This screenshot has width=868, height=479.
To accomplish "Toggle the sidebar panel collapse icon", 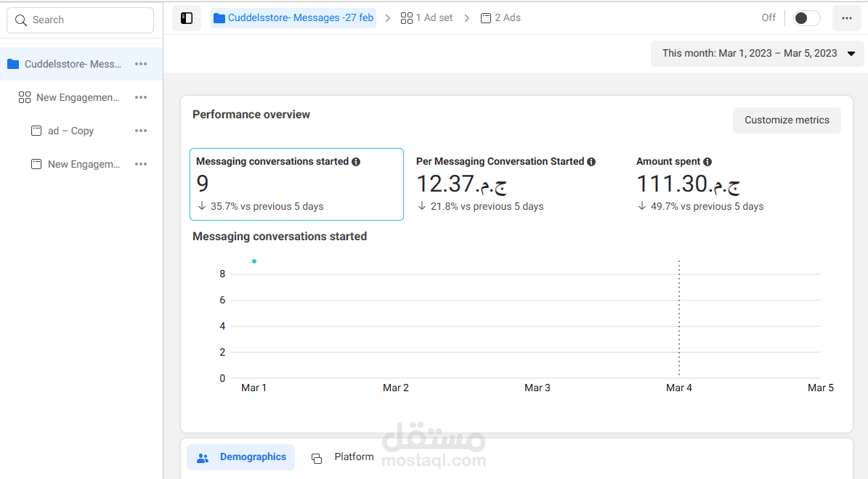I will pyautogui.click(x=187, y=18).
